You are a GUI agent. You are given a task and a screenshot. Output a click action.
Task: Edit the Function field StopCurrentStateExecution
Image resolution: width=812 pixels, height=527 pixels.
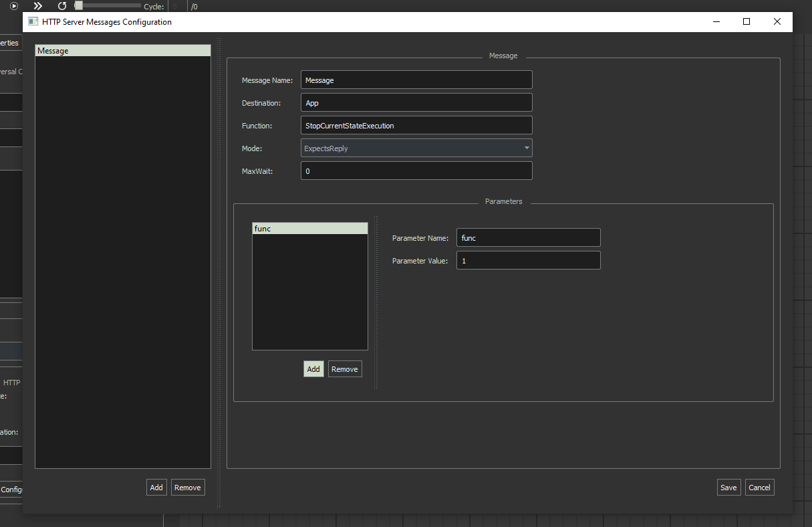(x=416, y=125)
